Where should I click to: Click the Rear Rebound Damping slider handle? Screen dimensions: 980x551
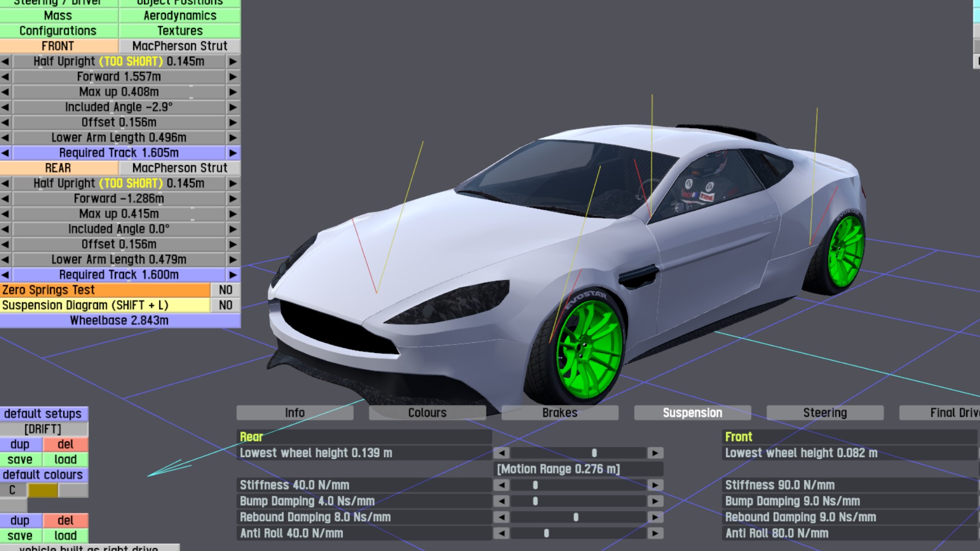576,517
